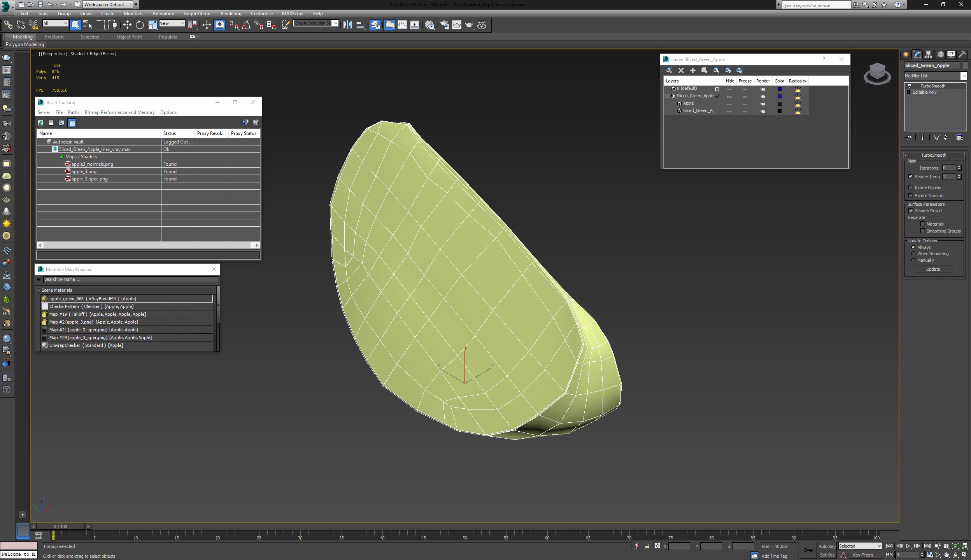Switch to the Freeform ribbon tab

tap(54, 37)
